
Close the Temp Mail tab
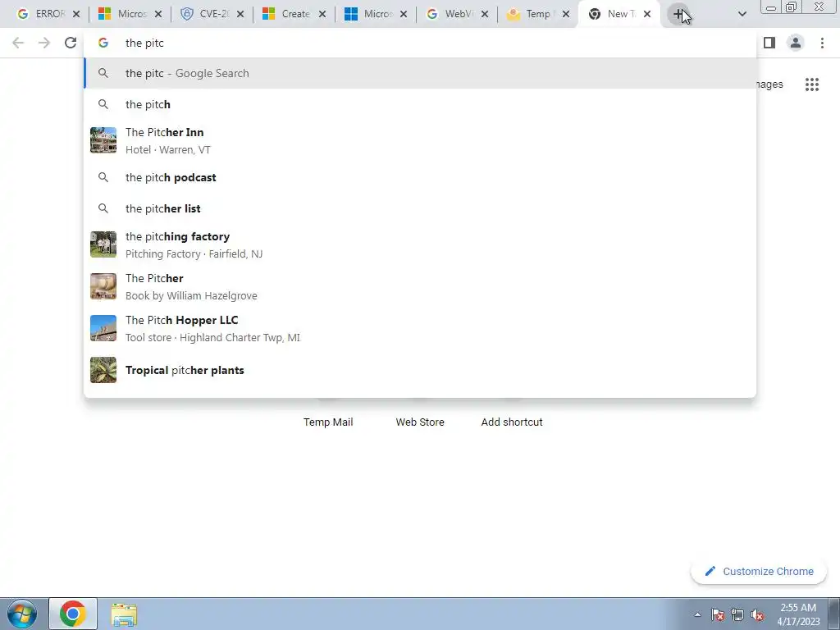(566, 15)
